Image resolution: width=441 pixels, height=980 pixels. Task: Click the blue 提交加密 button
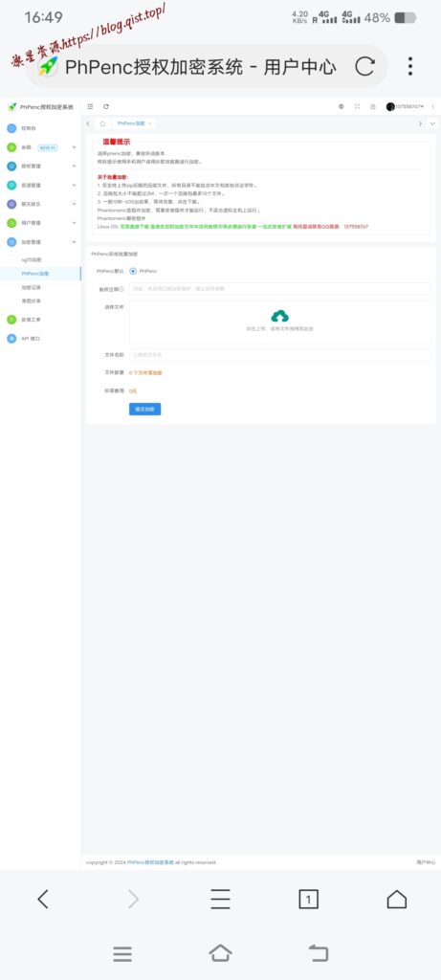click(x=144, y=409)
